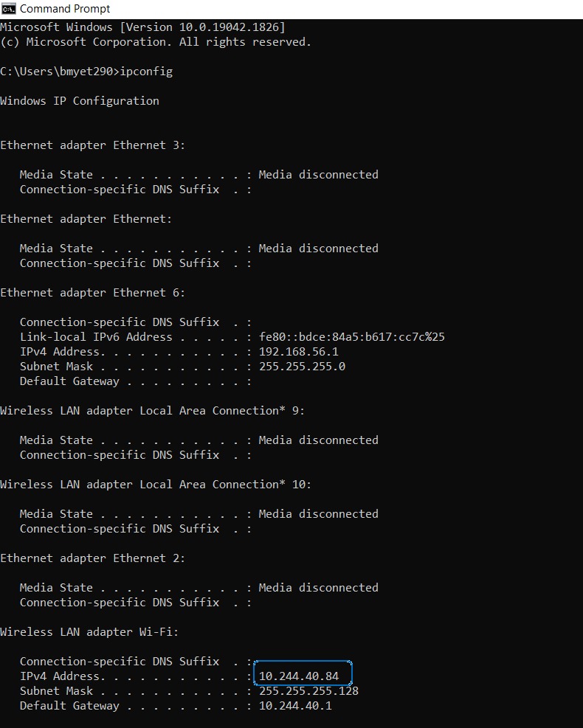Click the plain Ethernet adapter Ethernet heading
The width and height of the screenshot is (583, 728).
click(x=86, y=219)
